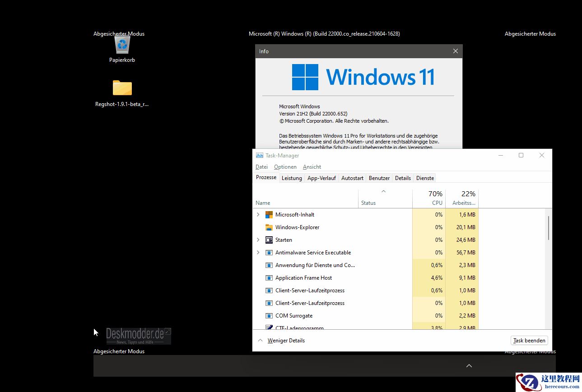This screenshot has width=582, height=392.
Task: Click the Task beenden button
Action: pyautogui.click(x=529, y=340)
